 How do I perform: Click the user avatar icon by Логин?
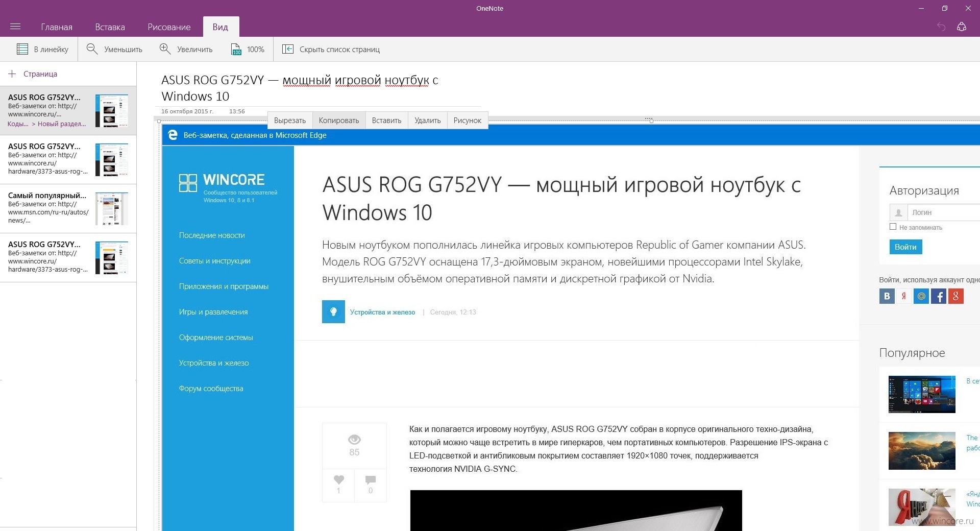(898, 212)
